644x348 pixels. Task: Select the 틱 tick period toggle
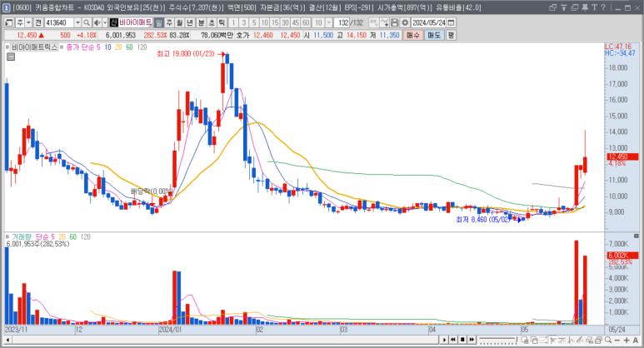[x=222, y=22]
